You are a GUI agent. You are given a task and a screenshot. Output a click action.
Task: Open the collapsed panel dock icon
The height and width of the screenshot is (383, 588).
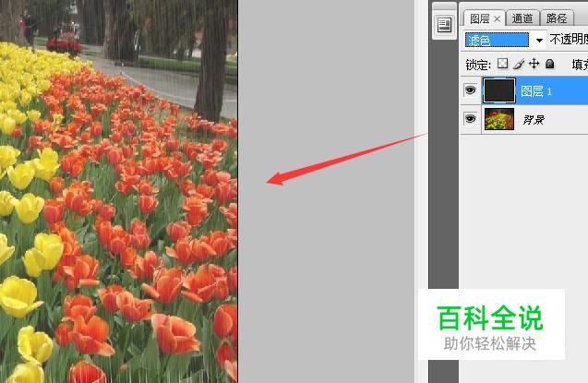(444, 25)
